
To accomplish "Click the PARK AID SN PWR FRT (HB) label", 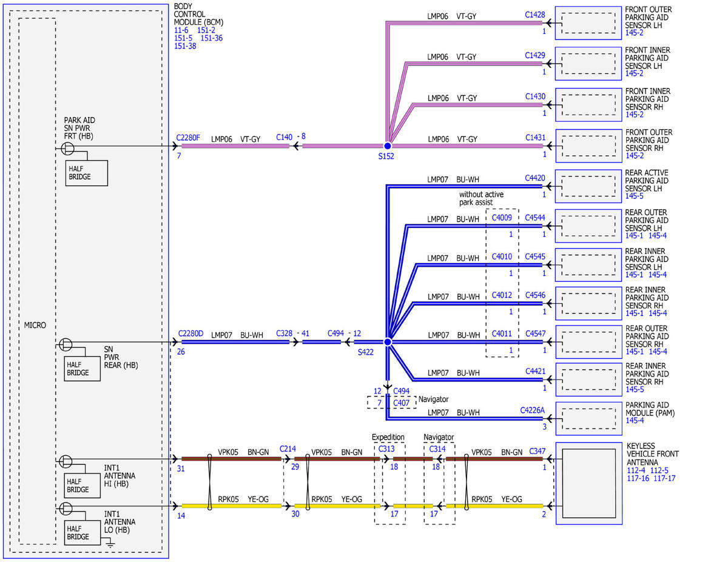I will pos(79,128).
